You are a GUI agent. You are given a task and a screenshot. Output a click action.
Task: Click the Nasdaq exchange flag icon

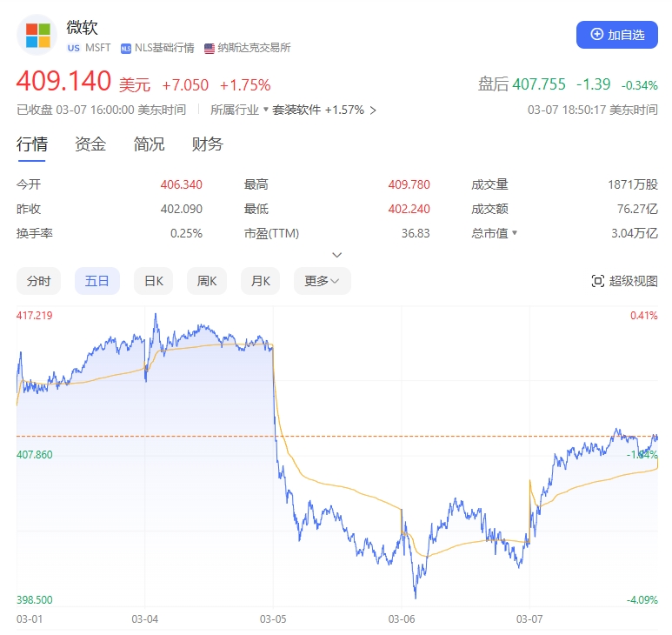210,49
